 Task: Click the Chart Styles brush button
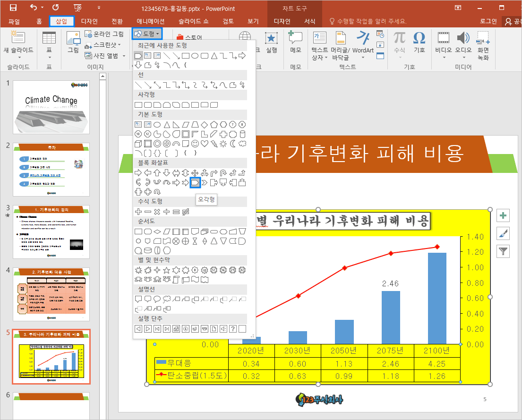coord(503,233)
